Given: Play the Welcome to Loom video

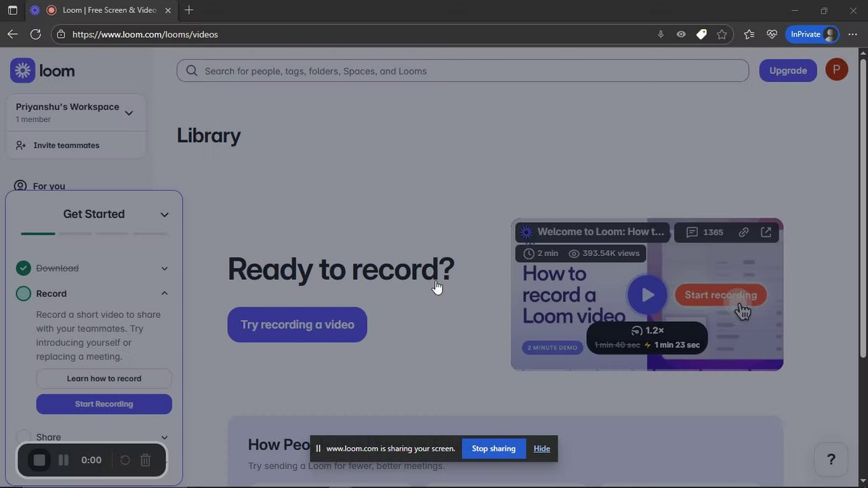Looking at the screenshot, I should (x=647, y=295).
